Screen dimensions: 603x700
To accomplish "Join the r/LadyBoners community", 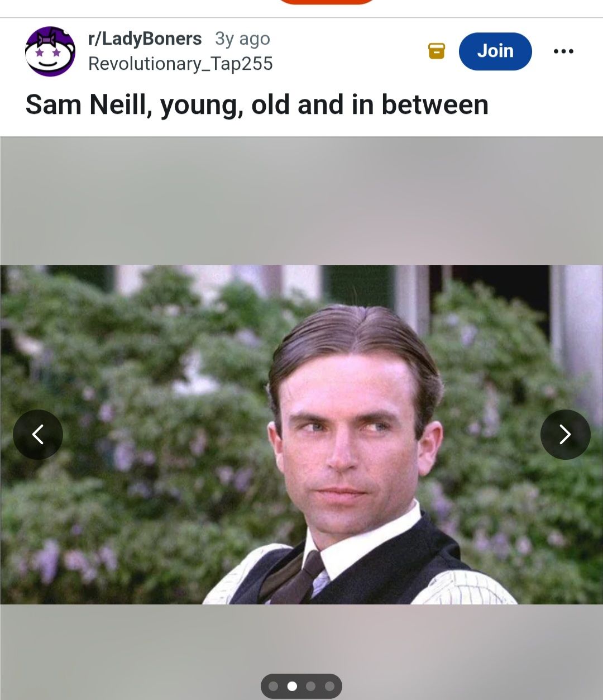I will tap(495, 51).
